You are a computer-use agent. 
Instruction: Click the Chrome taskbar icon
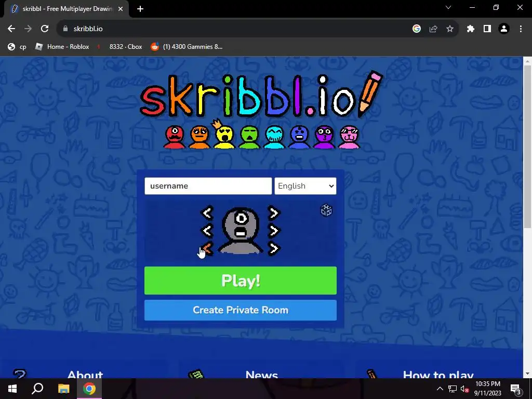[x=89, y=389]
